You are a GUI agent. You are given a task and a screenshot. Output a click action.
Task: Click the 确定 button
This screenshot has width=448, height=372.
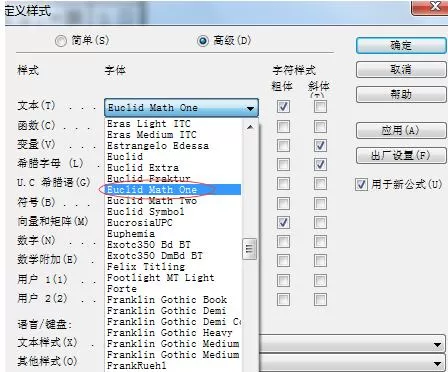click(x=401, y=45)
